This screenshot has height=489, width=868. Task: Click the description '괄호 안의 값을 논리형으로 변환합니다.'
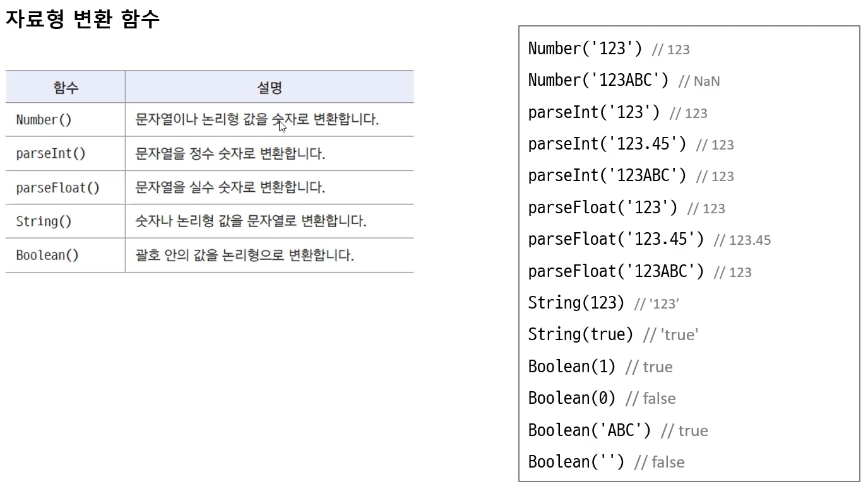[x=245, y=255]
